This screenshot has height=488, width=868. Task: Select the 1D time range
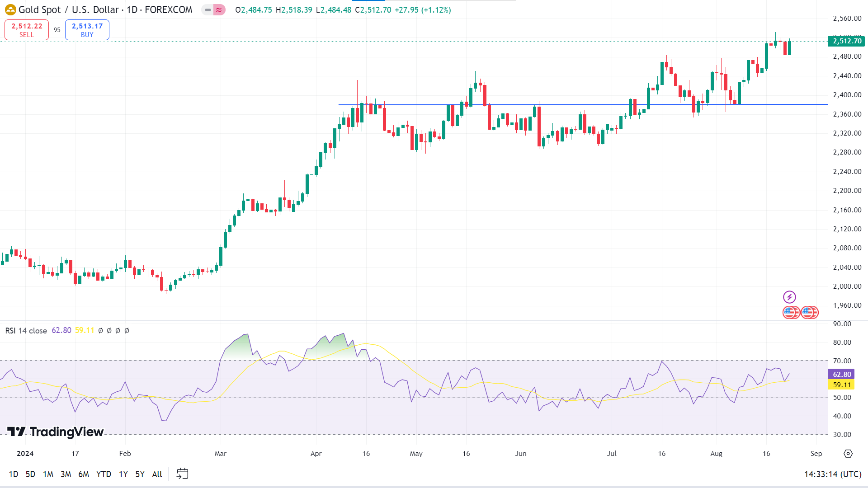[x=14, y=474]
